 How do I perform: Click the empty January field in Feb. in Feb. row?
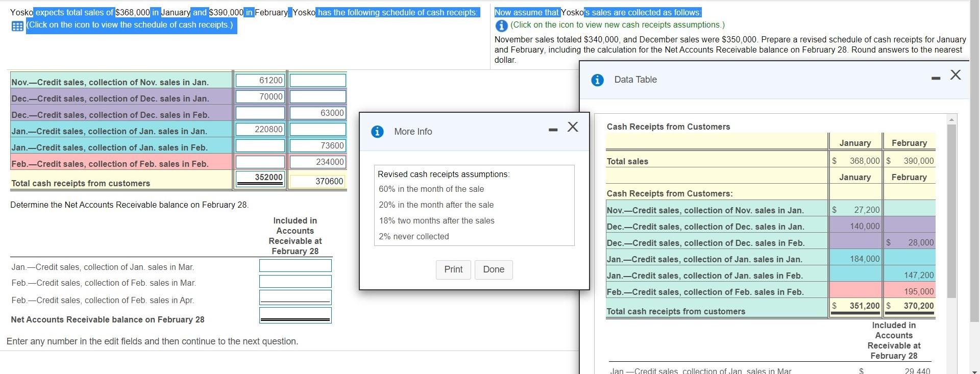click(260, 162)
